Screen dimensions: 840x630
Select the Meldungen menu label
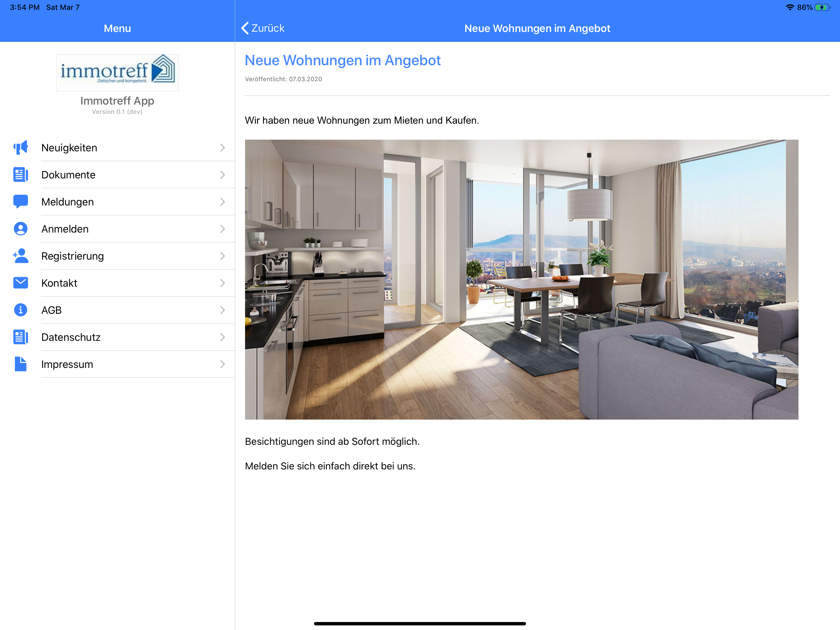point(68,202)
